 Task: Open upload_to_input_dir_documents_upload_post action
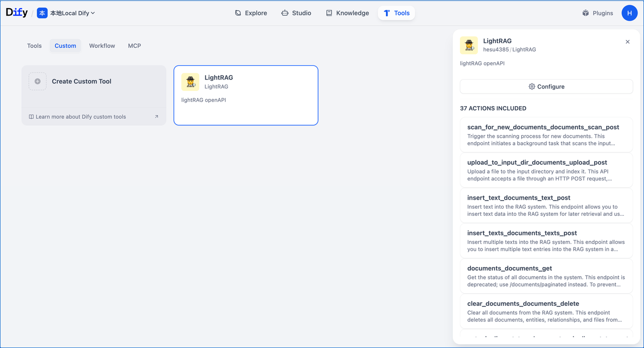[x=546, y=170]
